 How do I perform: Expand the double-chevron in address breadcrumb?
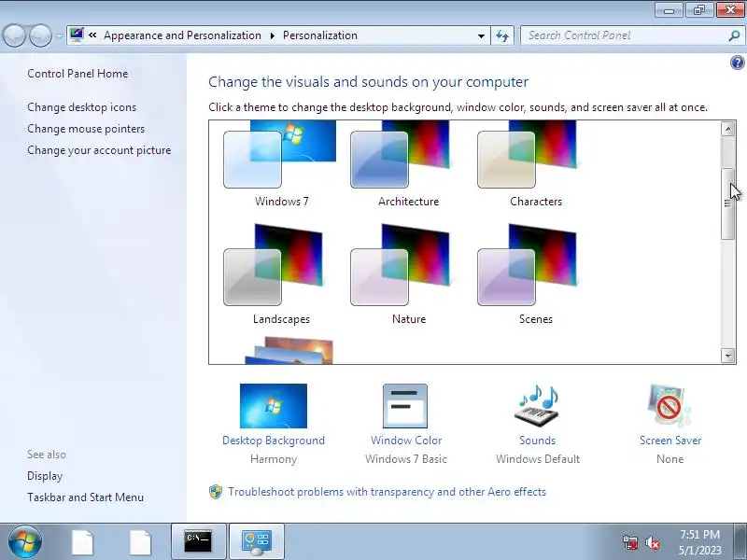(92, 35)
